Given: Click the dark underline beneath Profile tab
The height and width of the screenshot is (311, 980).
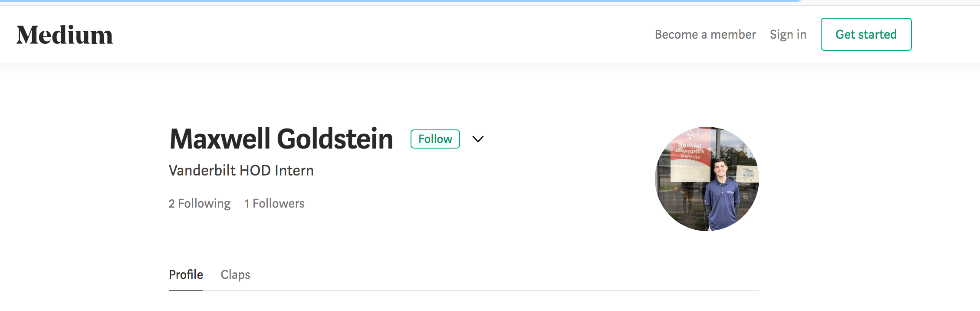Looking at the screenshot, I should point(186,290).
